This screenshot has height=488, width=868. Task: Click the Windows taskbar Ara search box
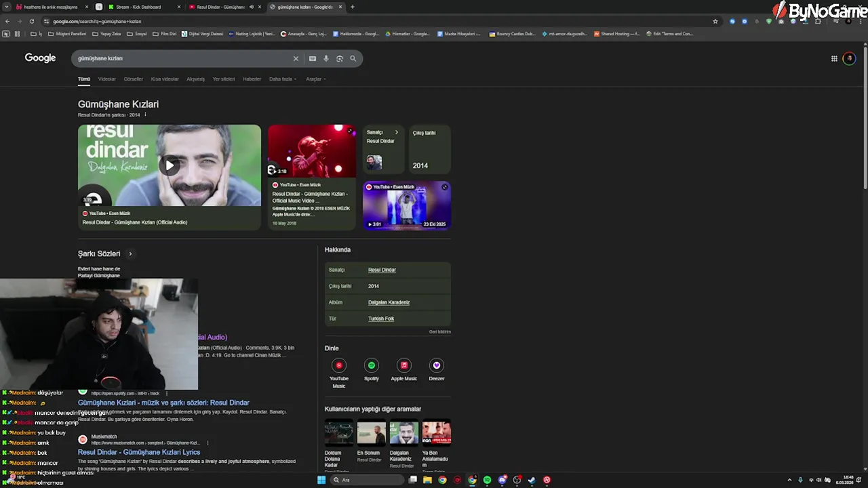tap(366, 480)
